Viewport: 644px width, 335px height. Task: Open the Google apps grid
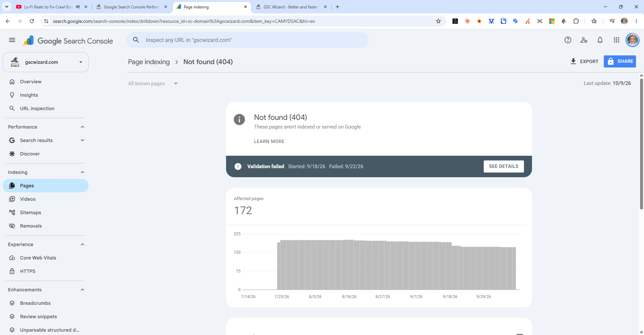coord(616,40)
